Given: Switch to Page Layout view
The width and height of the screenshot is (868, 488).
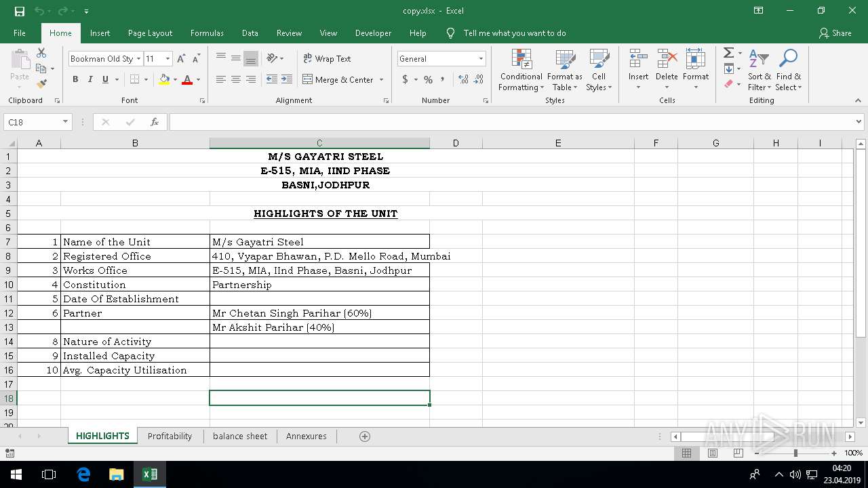Looking at the screenshot, I should 713,453.
